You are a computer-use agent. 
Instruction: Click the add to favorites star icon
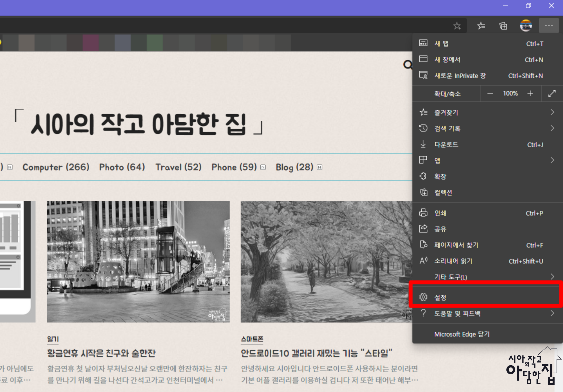pos(457,26)
